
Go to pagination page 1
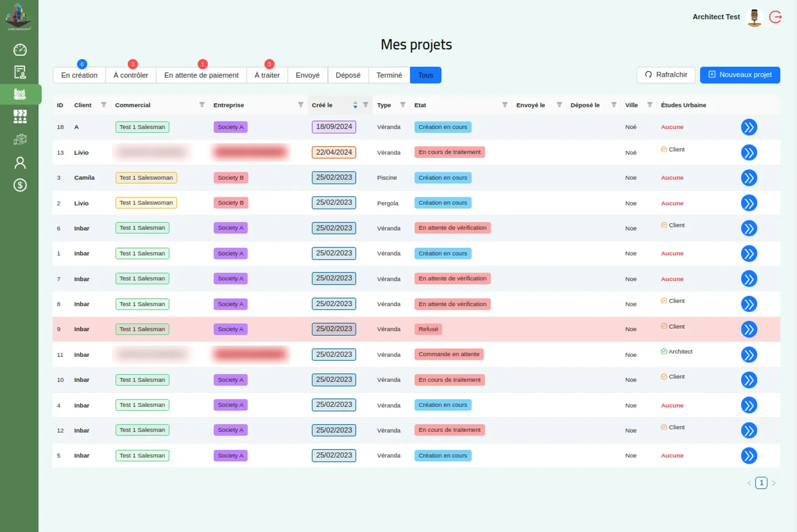[x=761, y=483]
